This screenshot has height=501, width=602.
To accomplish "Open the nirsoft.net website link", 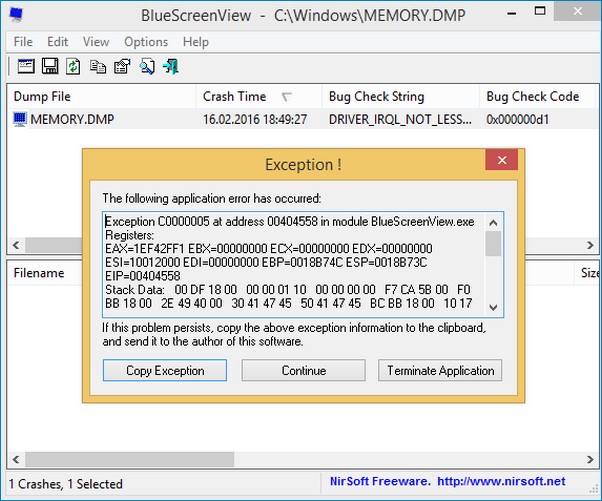I will pyautogui.click(x=501, y=481).
